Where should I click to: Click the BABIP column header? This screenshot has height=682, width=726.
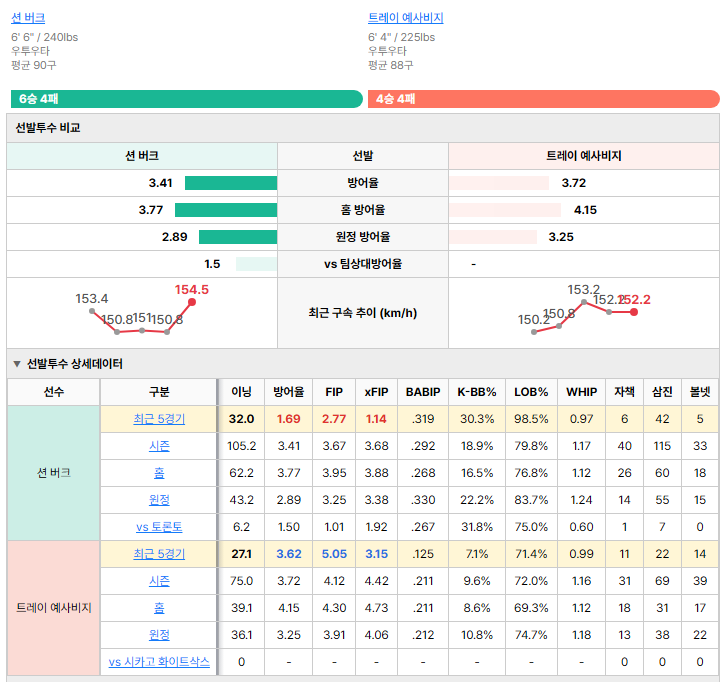[423, 392]
